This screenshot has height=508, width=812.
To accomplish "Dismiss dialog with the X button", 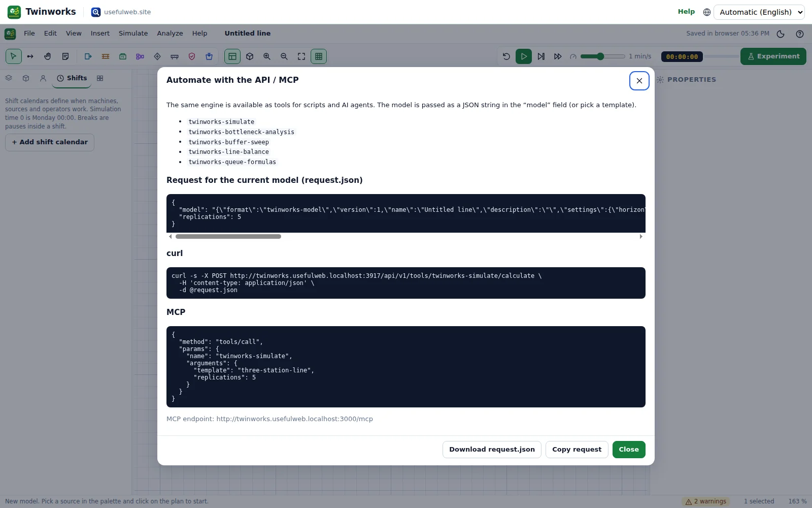I will (x=639, y=81).
